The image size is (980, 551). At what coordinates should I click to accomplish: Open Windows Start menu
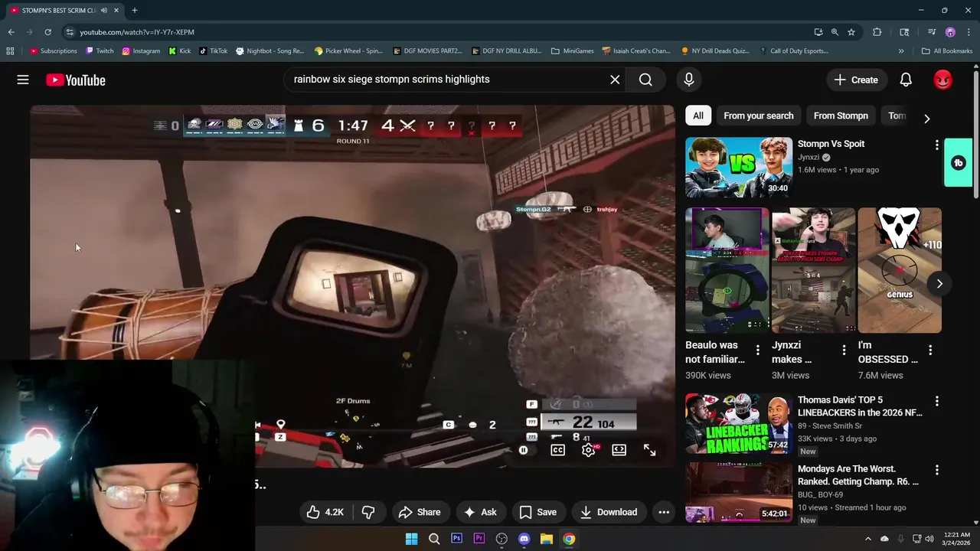pyautogui.click(x=411, y=539)
